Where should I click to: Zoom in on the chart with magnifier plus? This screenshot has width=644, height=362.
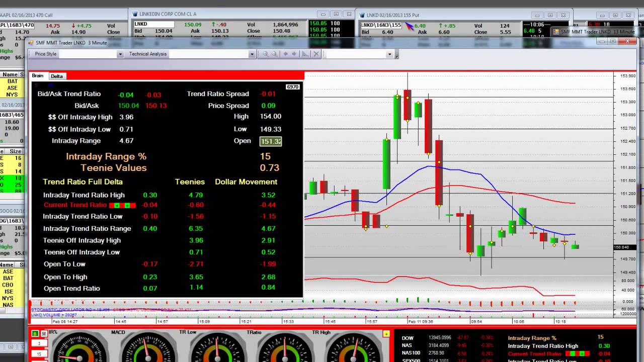click(265, 54)
